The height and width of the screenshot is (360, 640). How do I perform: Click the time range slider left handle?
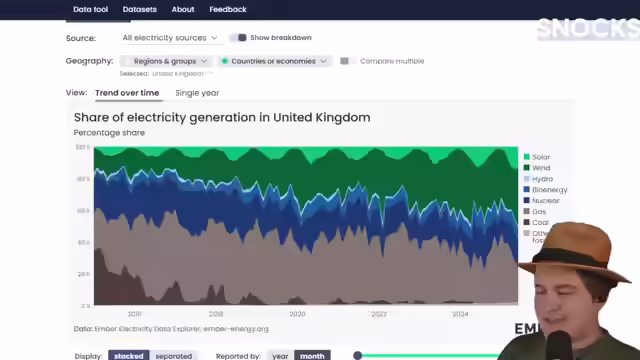pos(358,356)
